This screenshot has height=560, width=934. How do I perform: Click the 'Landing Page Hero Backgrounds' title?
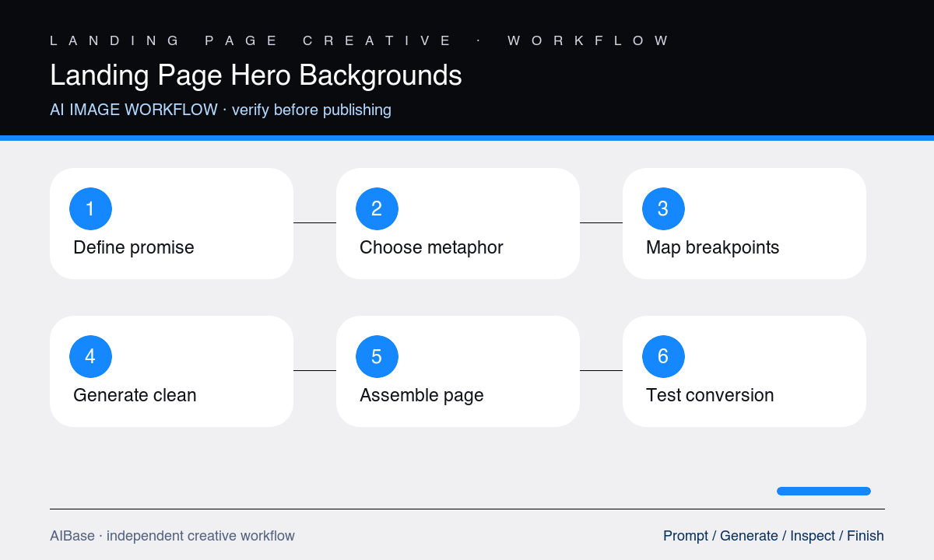pyautogui.click(x=256, y=75)
